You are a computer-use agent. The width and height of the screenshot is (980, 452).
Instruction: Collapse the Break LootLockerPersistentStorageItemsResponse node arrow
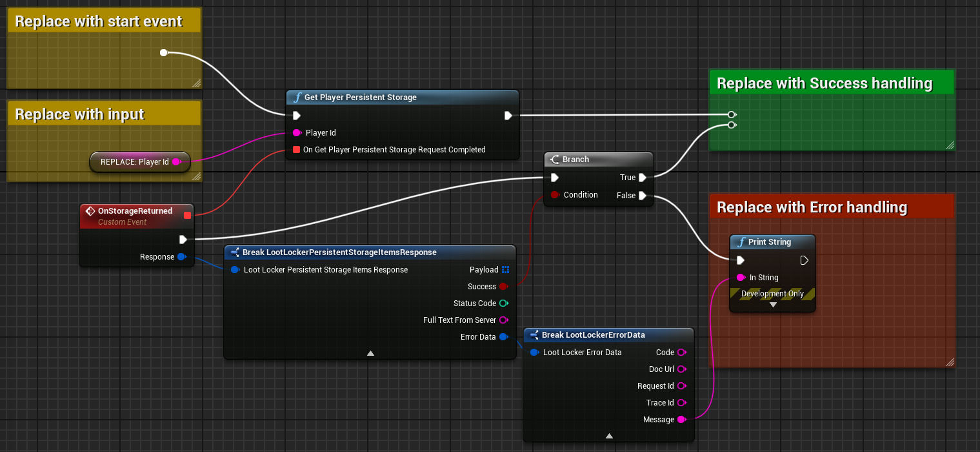click(x=370, y=353)
